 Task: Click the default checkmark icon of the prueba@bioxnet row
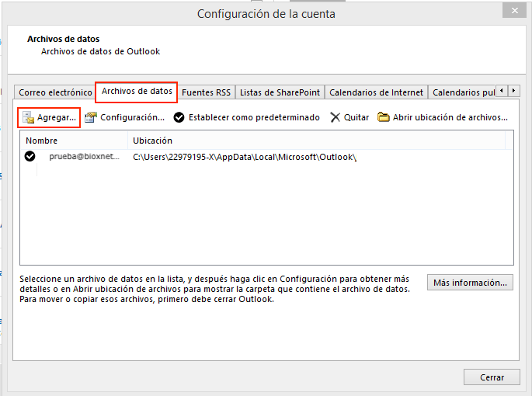30,156
